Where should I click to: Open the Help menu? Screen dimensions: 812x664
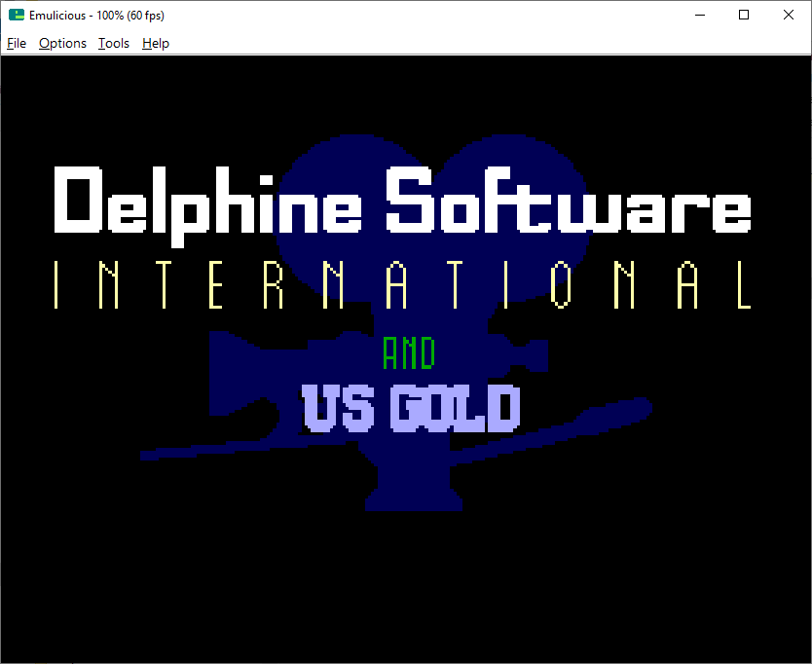156,43
